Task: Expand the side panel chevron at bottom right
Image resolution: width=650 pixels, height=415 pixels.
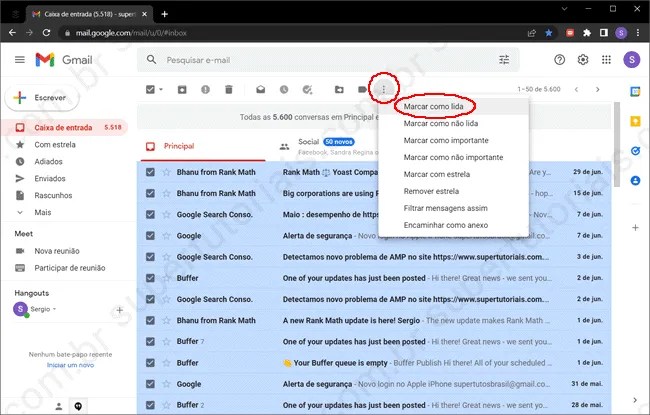Action: pos(635,400)
